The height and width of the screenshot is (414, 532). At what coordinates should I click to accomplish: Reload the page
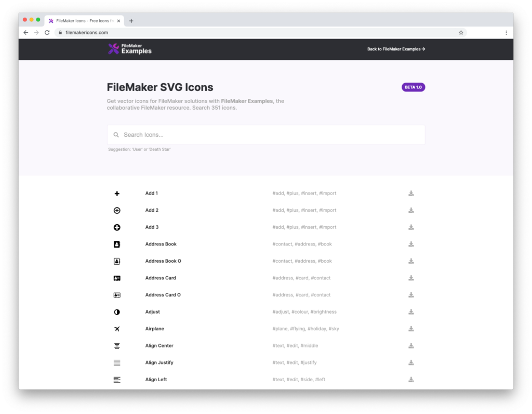click(x=47, y=33)
